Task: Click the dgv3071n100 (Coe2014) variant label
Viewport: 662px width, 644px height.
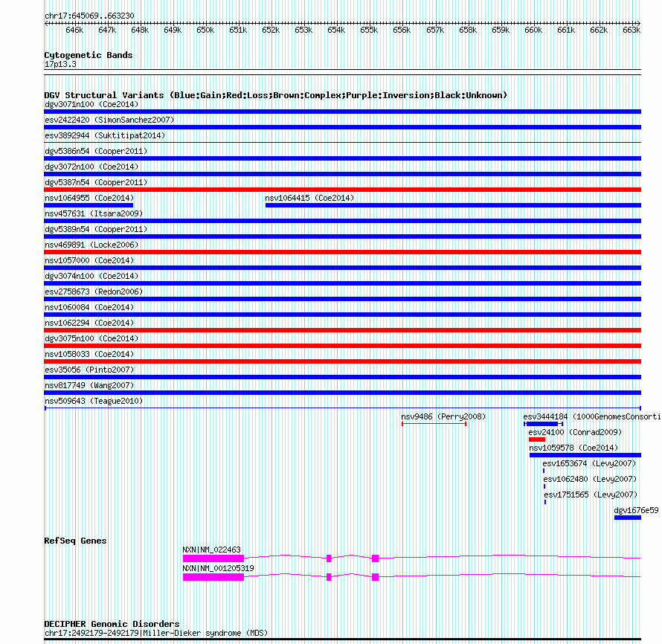Action: (x=91, y=104)
